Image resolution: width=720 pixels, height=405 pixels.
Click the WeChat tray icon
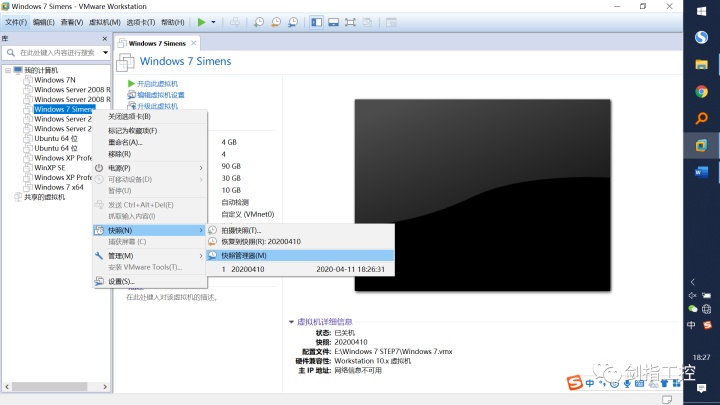click(692, 309)
